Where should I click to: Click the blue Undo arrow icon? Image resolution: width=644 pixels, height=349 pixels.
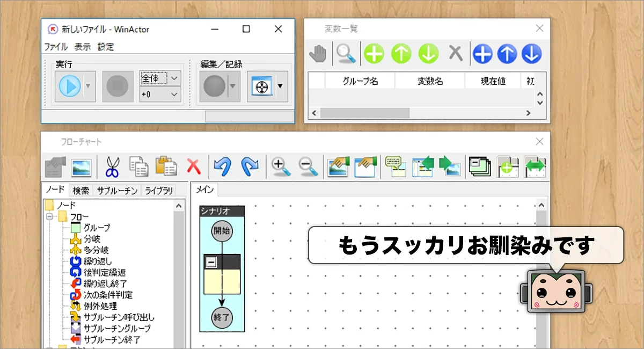(x=222, y=166)
